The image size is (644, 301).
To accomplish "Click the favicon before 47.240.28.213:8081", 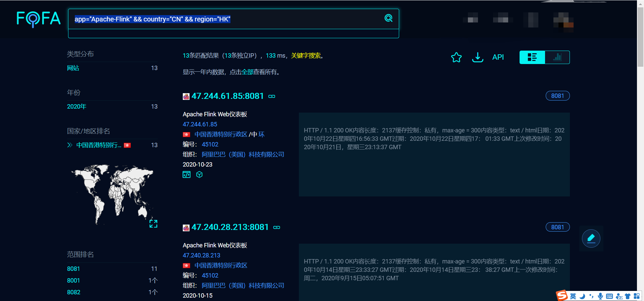I will pos(186,228).
